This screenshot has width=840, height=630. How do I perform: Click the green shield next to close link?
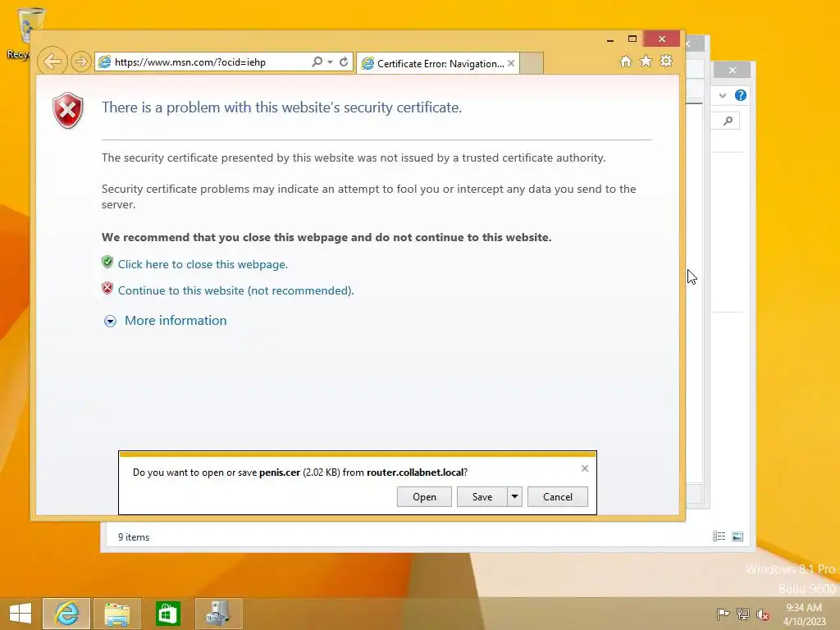[x=107, y=262]
